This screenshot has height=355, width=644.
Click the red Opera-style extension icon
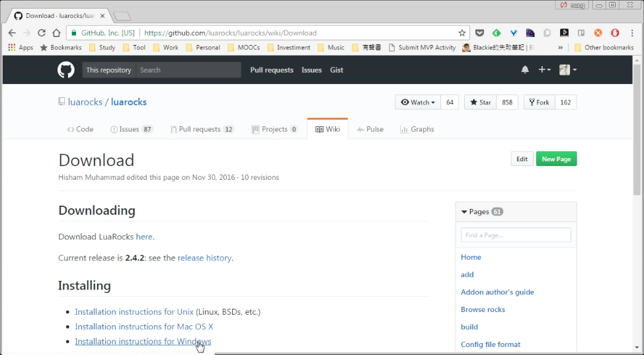pyautogui.click(x=615, y=33)
